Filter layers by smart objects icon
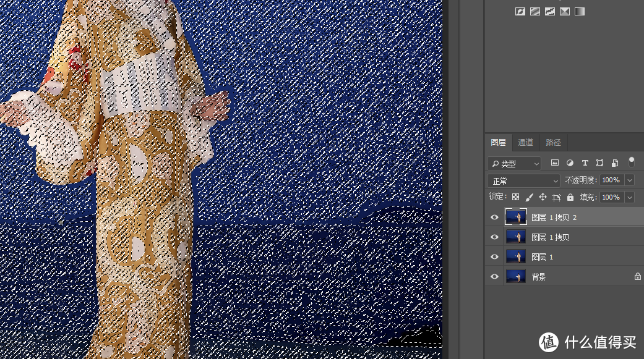Screen dimensions: 644x359 click(615, 163)
